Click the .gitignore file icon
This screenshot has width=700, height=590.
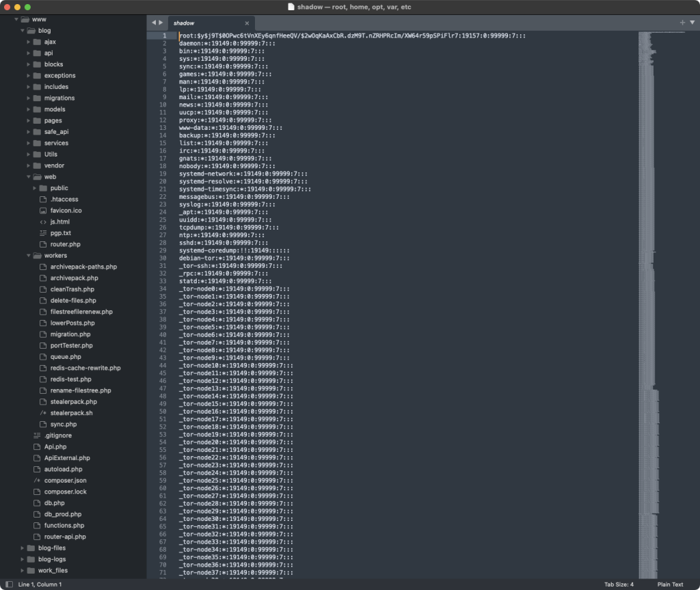[38, 435]
